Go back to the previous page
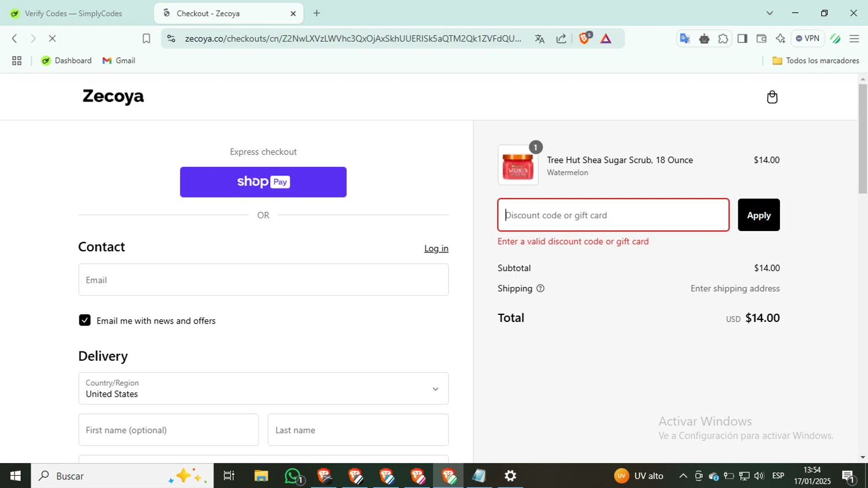 point(14,39)
